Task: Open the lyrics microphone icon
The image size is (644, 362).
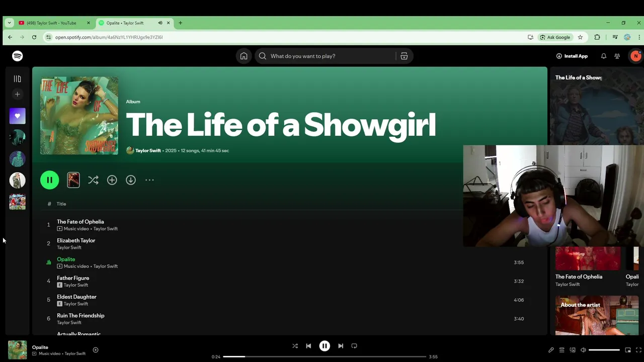Action: pyautogui.click(x=551, y=350)
